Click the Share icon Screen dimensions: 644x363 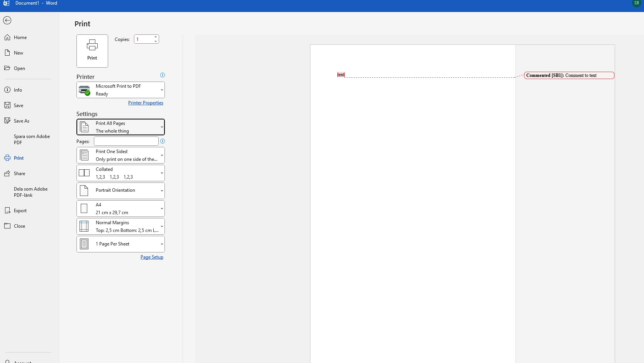coord(7,173)
